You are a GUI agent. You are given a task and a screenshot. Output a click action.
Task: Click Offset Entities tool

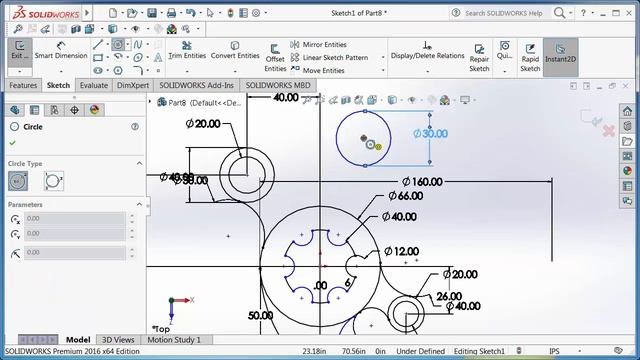pyautogui.click(x=275, y=58)
